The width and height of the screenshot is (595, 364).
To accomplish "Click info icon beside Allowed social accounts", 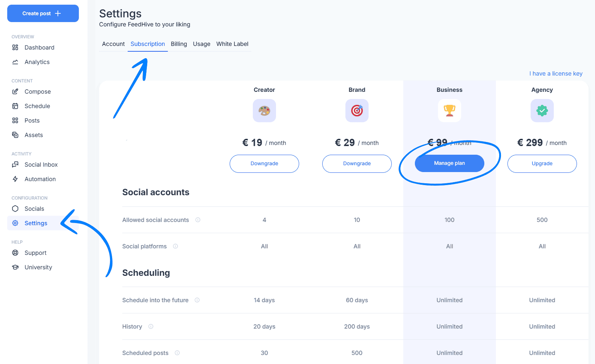I will point(198,220).
